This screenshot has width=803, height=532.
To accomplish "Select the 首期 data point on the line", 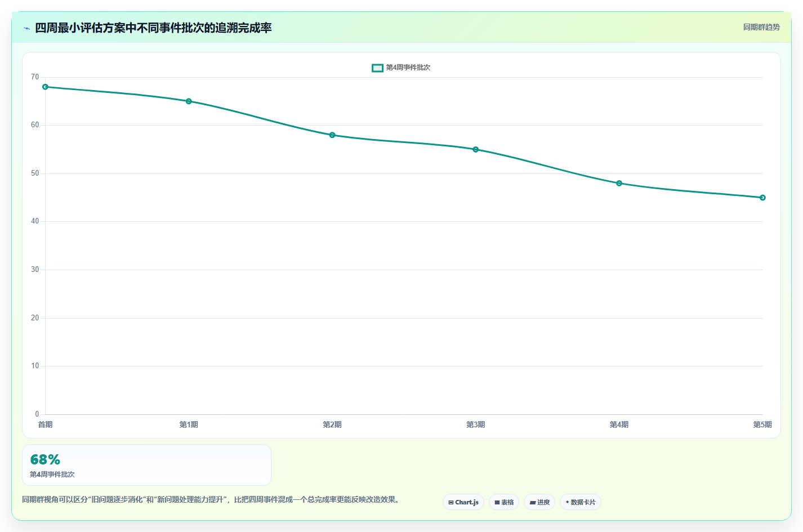I will pyautogui.click(x=46, y=87).
